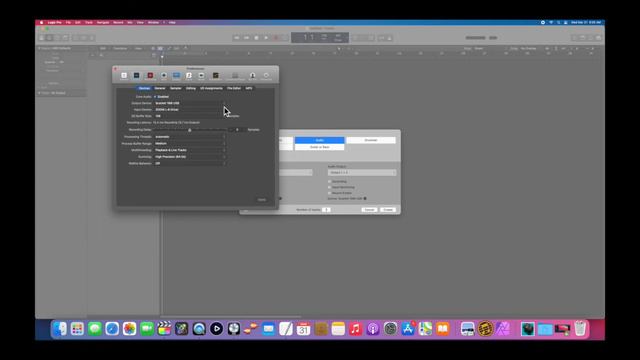
Task: Select Guitar or Bass track type
Action: tap(320, 147)
